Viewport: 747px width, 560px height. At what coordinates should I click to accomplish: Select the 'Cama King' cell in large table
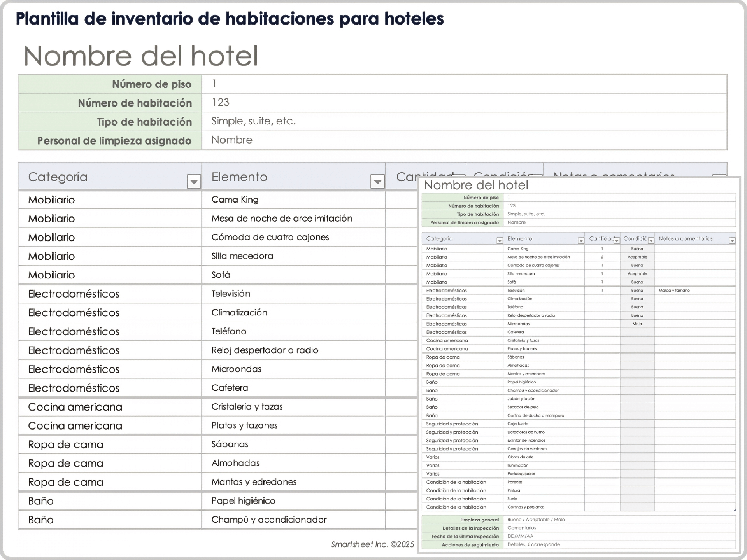click(293, 199)
